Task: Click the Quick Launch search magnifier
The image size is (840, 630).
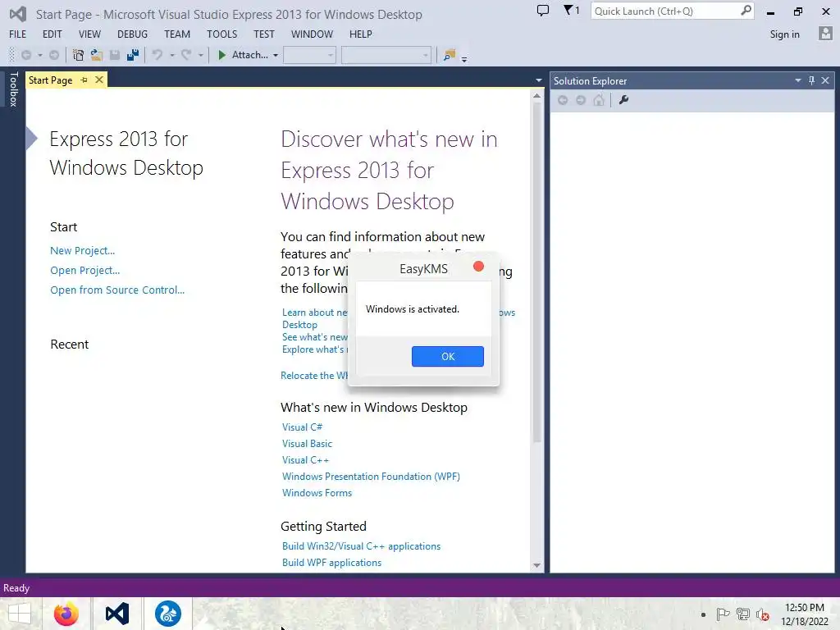Action: (746, 10)
